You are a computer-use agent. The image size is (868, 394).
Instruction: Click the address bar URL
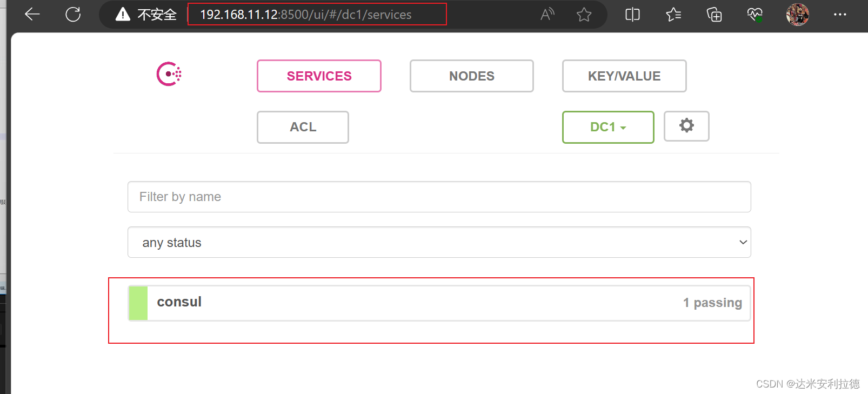coord(306,15)
